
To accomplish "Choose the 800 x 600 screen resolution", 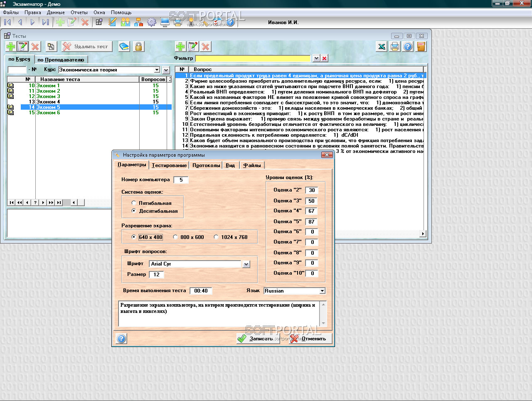I will tap(175, 237).
